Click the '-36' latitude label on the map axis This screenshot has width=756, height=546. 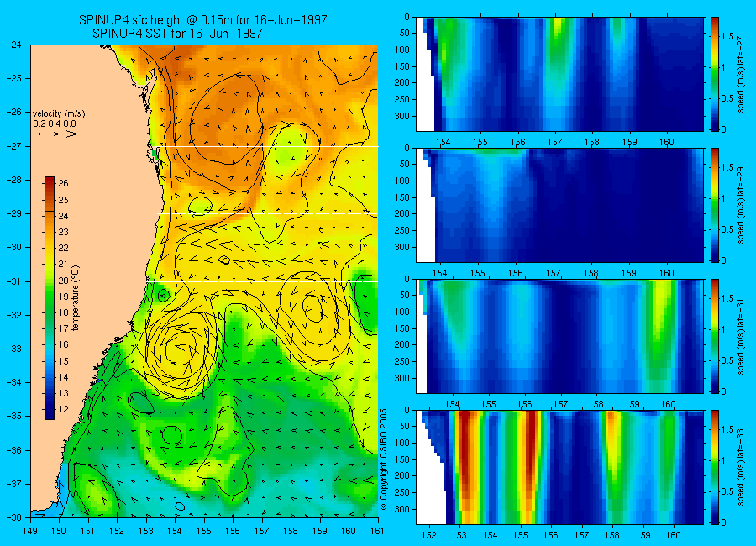tap(13, 450)
